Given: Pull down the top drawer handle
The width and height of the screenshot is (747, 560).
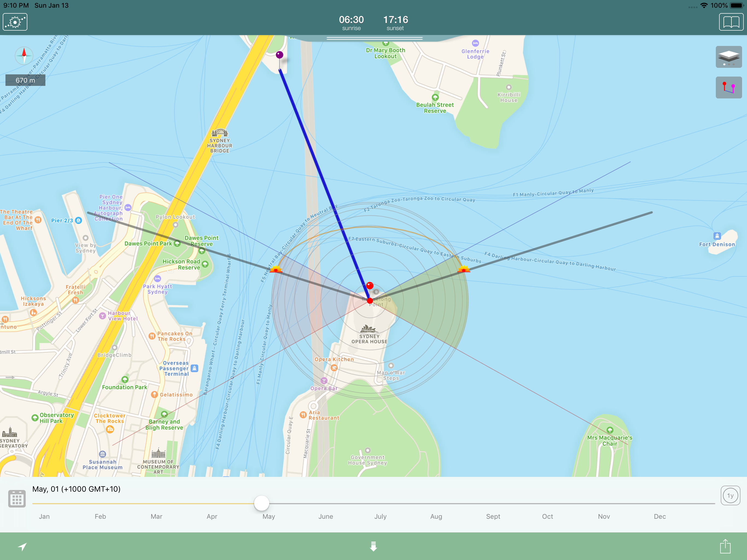Looking at the screenshot, I should click(375, 39).
